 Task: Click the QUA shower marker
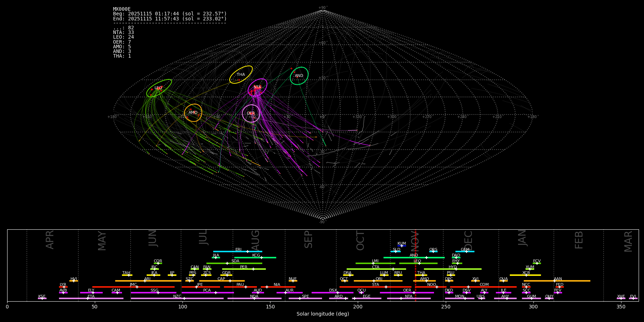click(503, 281)
